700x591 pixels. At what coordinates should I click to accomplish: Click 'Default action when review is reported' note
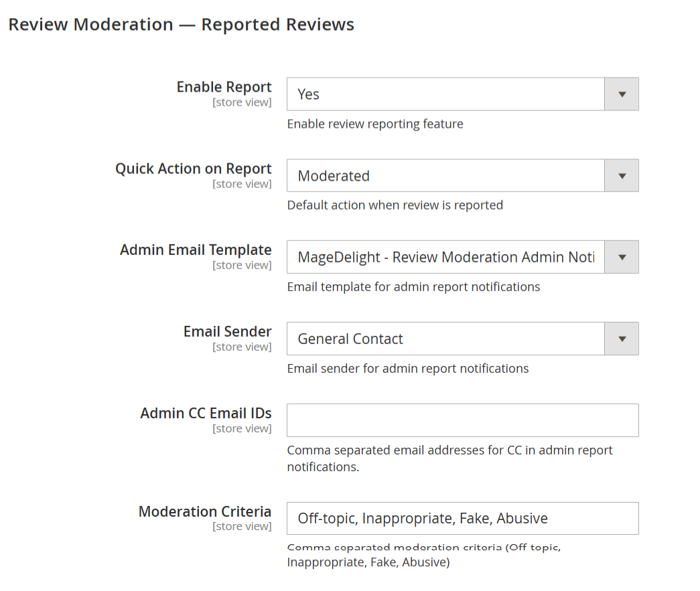(x=395, y=205)
